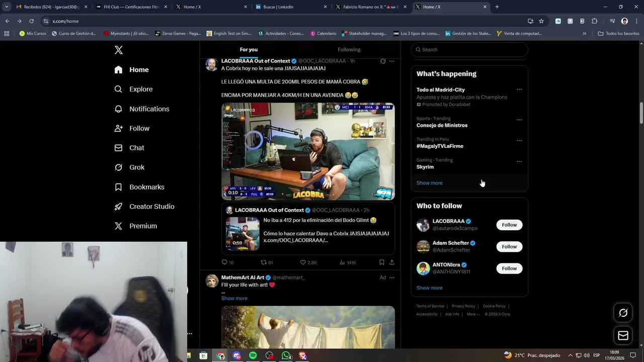Follow Adam Schefter
Image resolution: width=644 pixels, height=362 pixels.
pos(509,246)
